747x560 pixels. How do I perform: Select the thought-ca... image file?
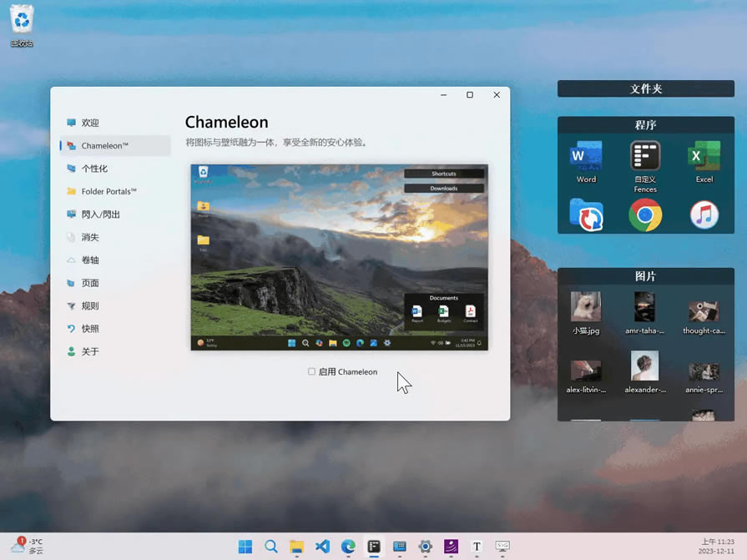(704, 317)
